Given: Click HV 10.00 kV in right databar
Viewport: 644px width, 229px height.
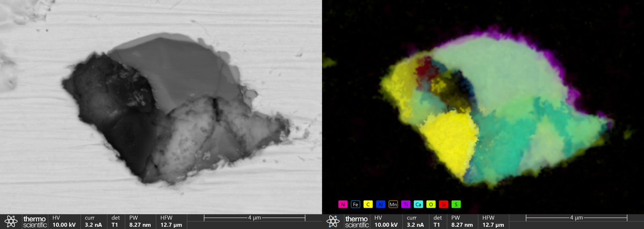Looking at the screenshot, I should (386, 221).
